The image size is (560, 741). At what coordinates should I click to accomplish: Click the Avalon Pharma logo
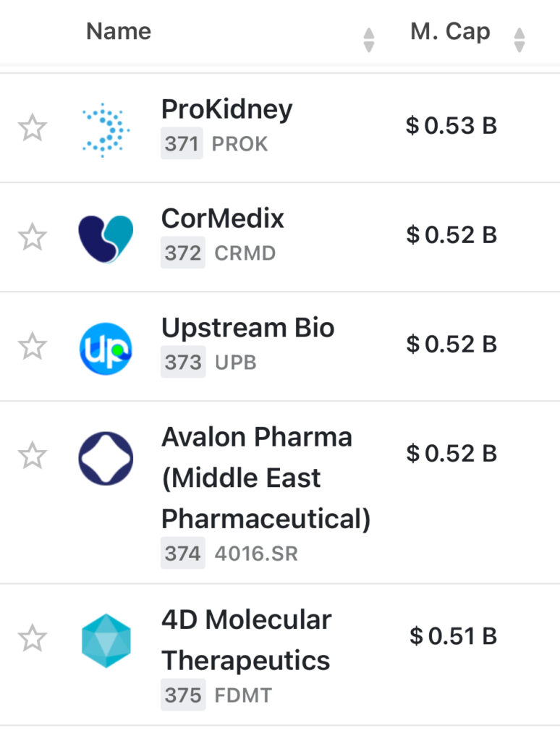tap(106, 458)
